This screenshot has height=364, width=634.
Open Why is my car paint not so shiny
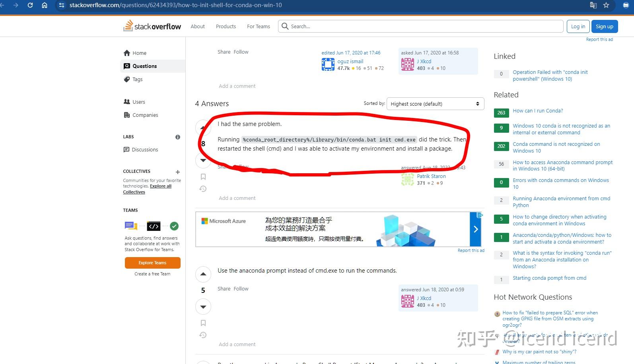click(539, 352)
